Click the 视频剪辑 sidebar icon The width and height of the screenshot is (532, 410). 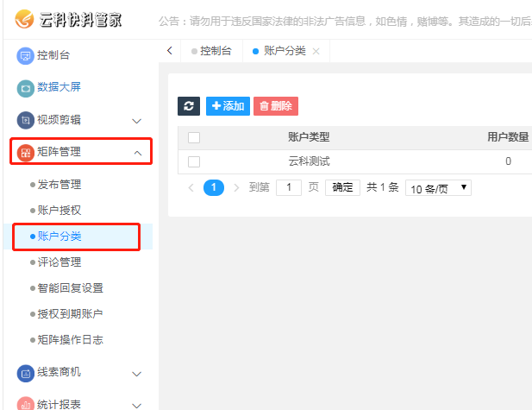[25, 120]
